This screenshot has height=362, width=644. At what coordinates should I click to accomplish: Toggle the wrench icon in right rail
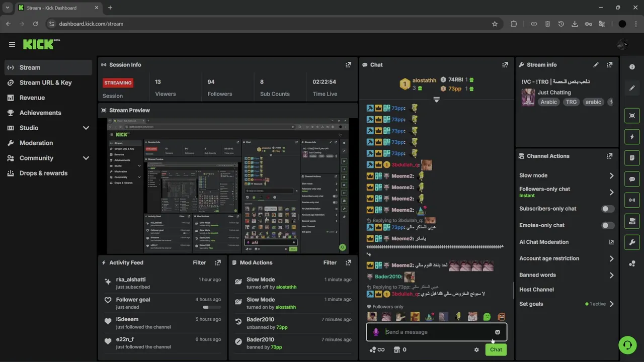click(632, 242)
